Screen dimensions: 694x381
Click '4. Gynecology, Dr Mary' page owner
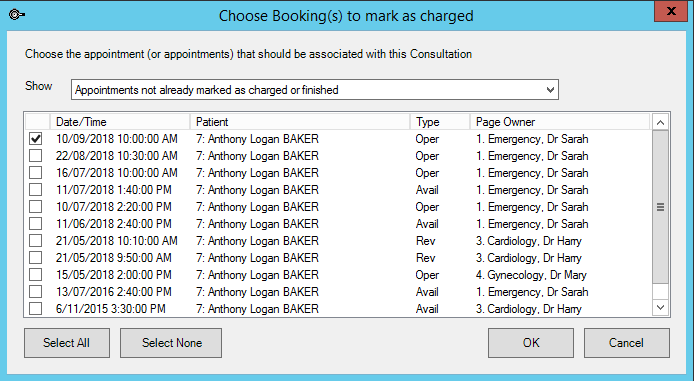point(531,275)
